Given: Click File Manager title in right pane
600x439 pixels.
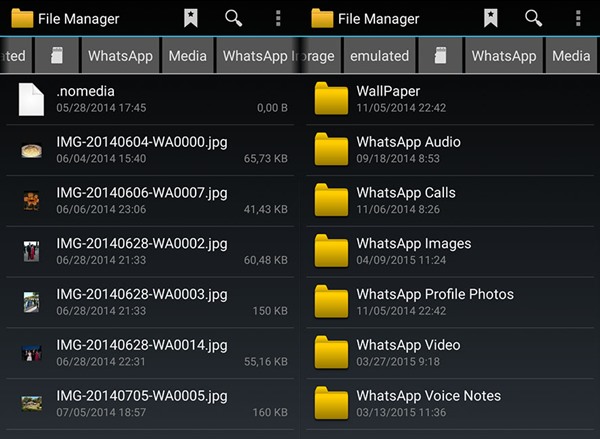Looking at the screenshot, I should point(378,19).
